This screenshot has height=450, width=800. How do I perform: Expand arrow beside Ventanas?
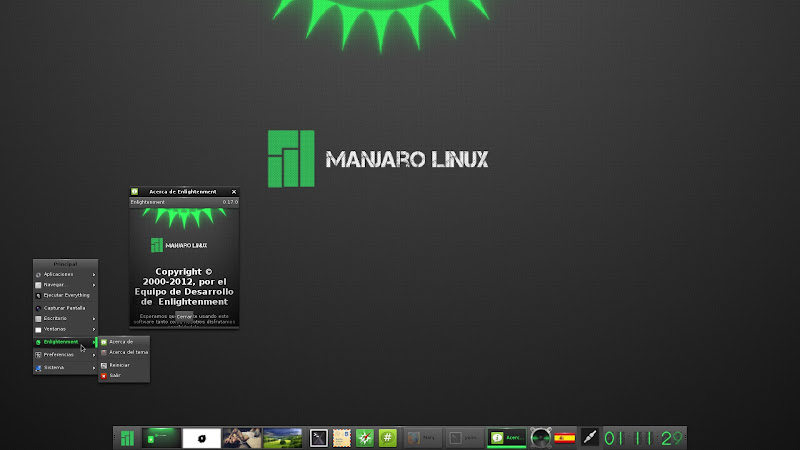(94, 330)
